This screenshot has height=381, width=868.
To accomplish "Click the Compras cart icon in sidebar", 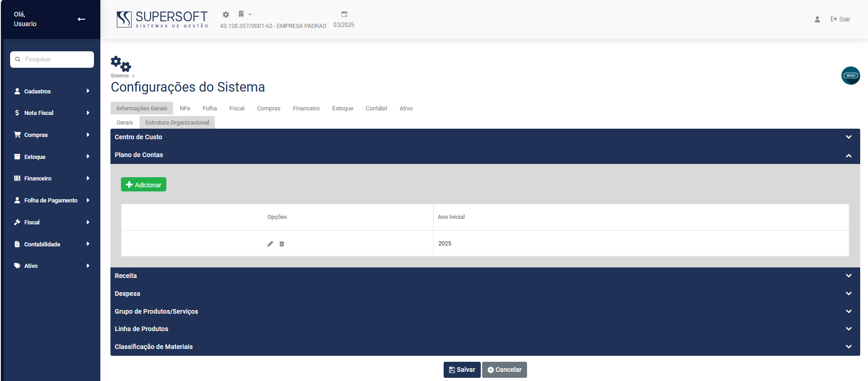I will (x=17, y=135).
